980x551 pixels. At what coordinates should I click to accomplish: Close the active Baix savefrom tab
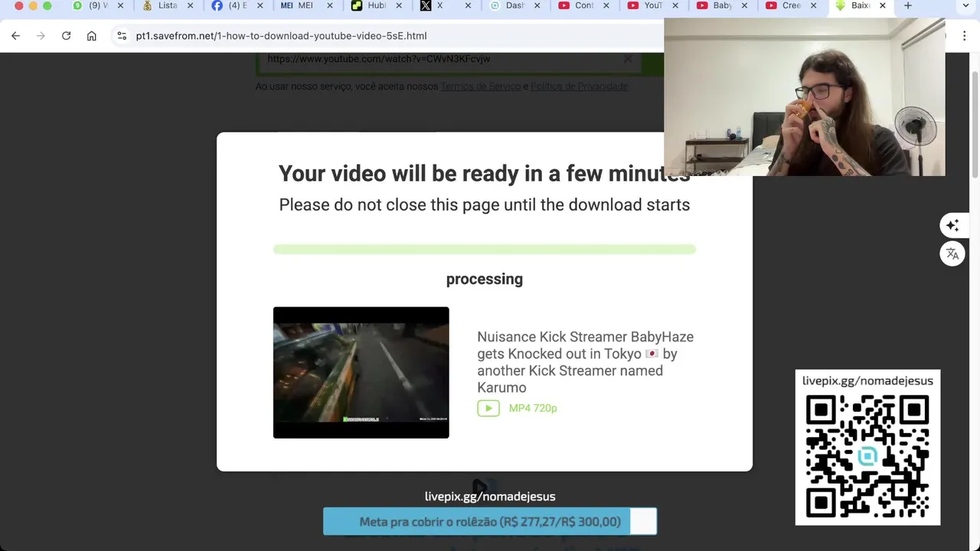[x=882, y=5]
